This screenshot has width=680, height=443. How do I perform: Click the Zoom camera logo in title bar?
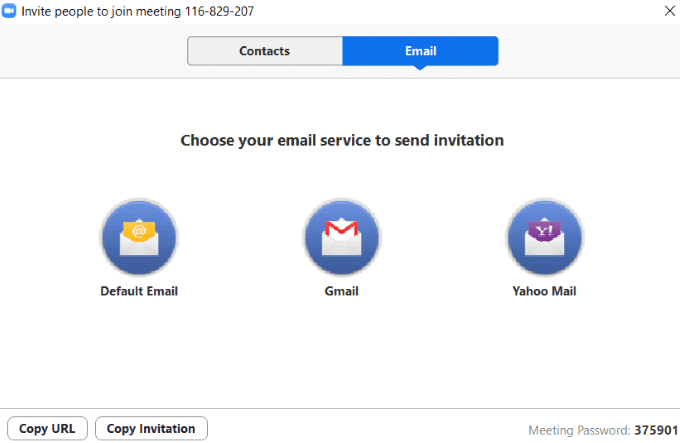pyautogui.click(x=10, y=10)
